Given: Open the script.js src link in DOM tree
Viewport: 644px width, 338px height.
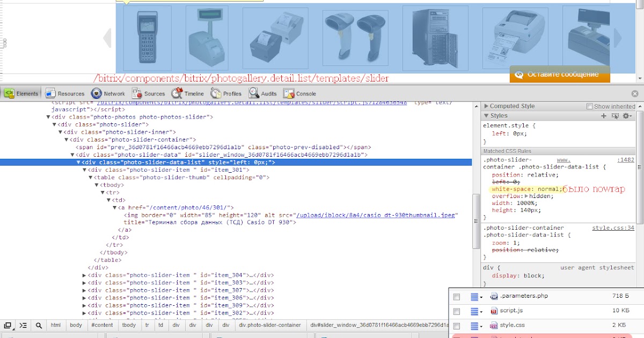Looking at the screenshot, I should [252, 102].
